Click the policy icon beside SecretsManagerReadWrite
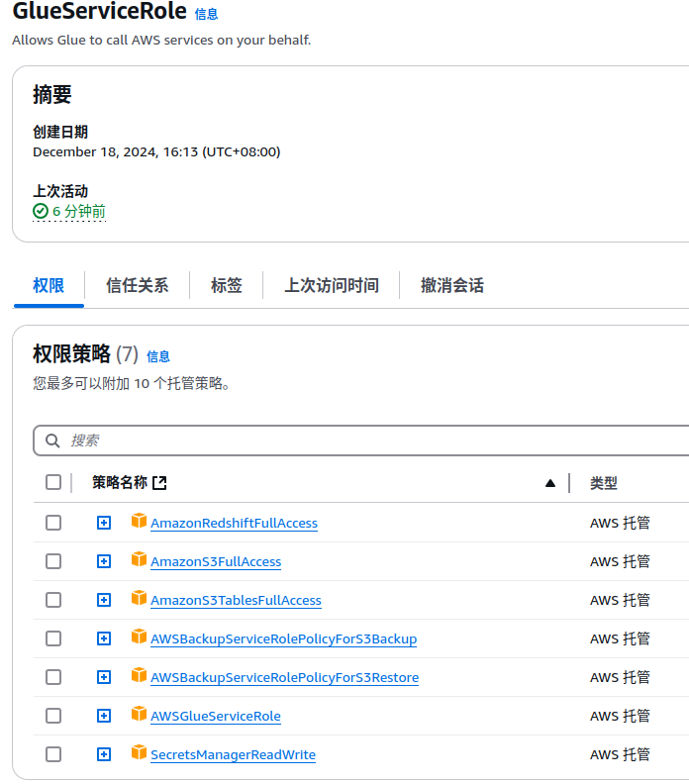689x784 pixels. tap(139, 751)
